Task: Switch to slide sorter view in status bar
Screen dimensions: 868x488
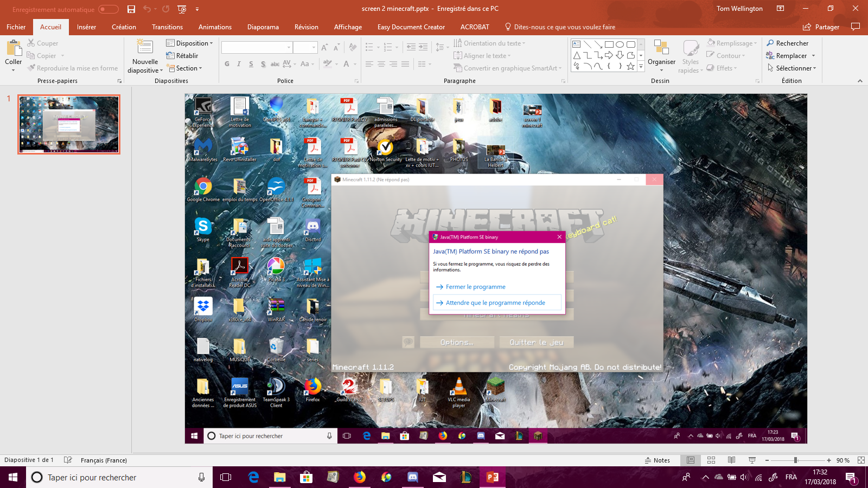Action: click(711, 460)
